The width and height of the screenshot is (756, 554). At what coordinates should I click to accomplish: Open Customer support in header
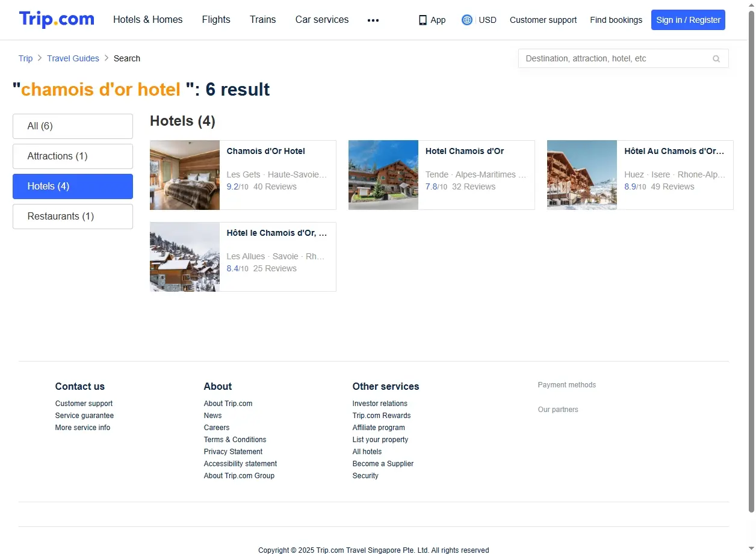click(x=543, y=20)
